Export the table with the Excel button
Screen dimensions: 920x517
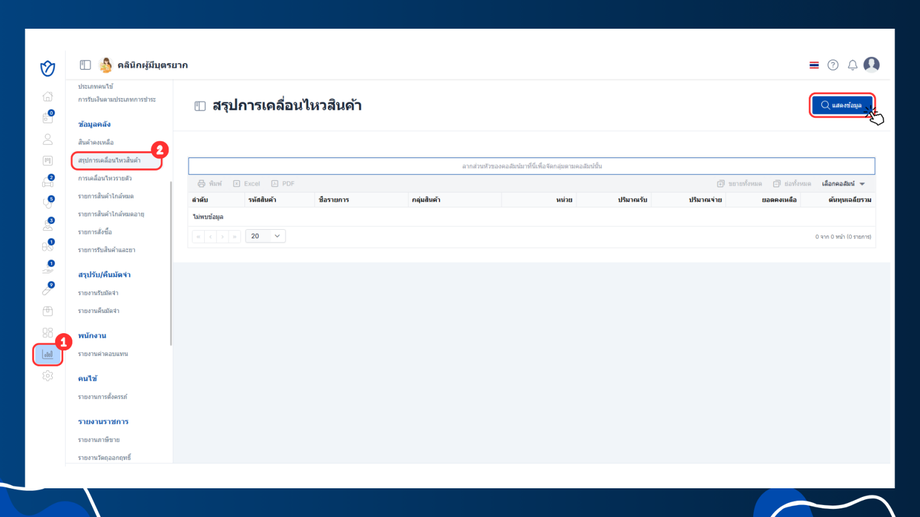[x=246, y=184]
